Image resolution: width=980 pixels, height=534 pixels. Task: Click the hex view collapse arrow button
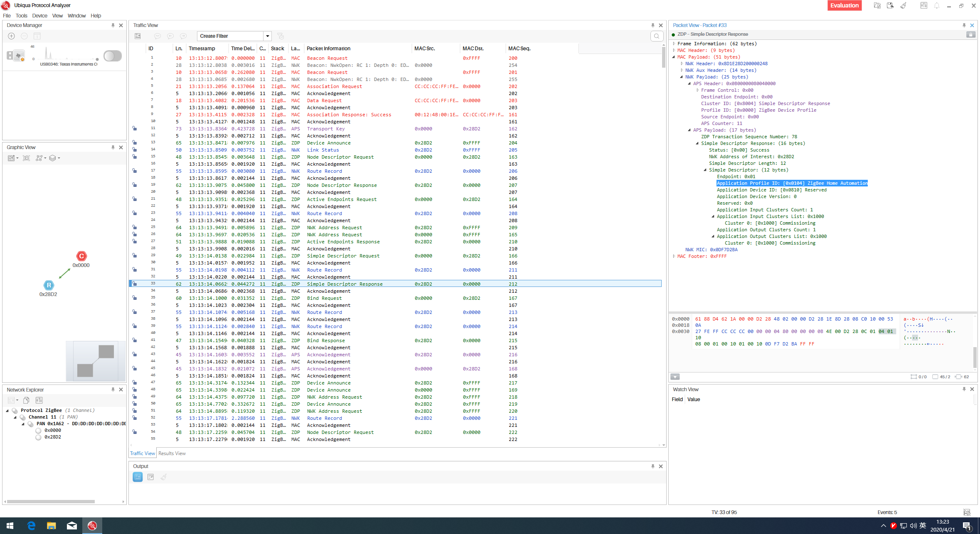click(675, 377)
